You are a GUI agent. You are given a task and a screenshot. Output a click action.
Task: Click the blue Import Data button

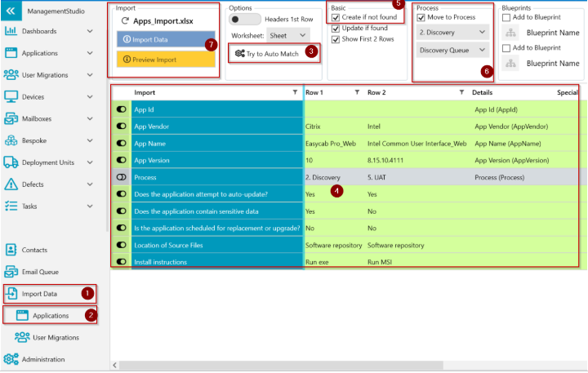166,39
